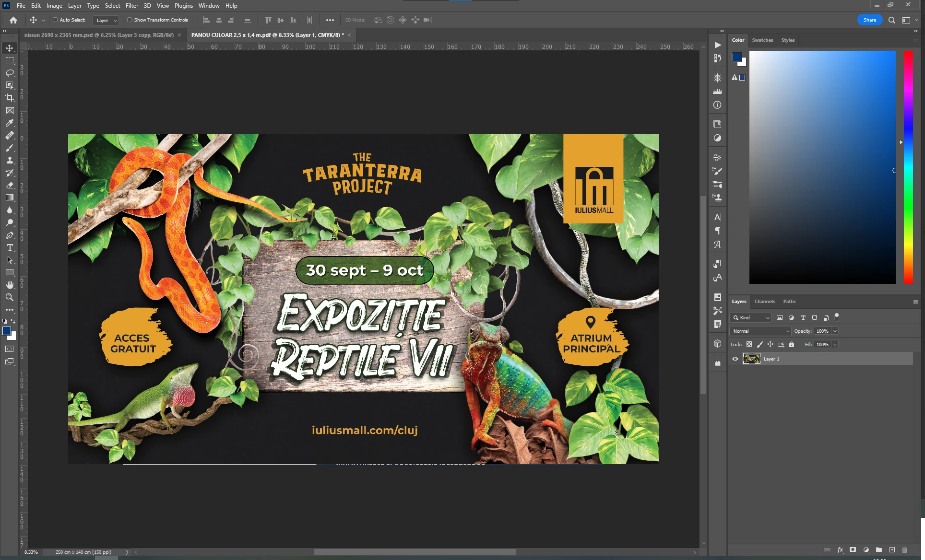
Task: Open the Filter menu
Action: click(132, 6)
